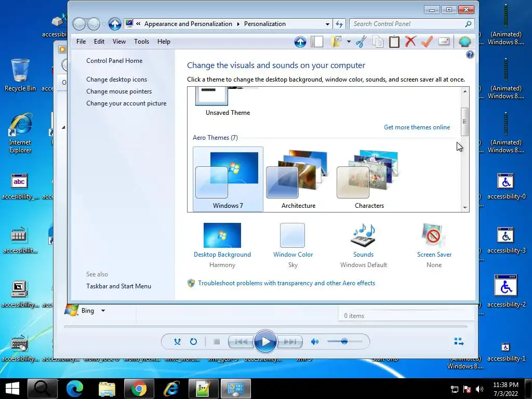The width and height of the screenshot is (532, 399).
Task: Expand the address bar history dropdown
Action: (x=327, y=24)
